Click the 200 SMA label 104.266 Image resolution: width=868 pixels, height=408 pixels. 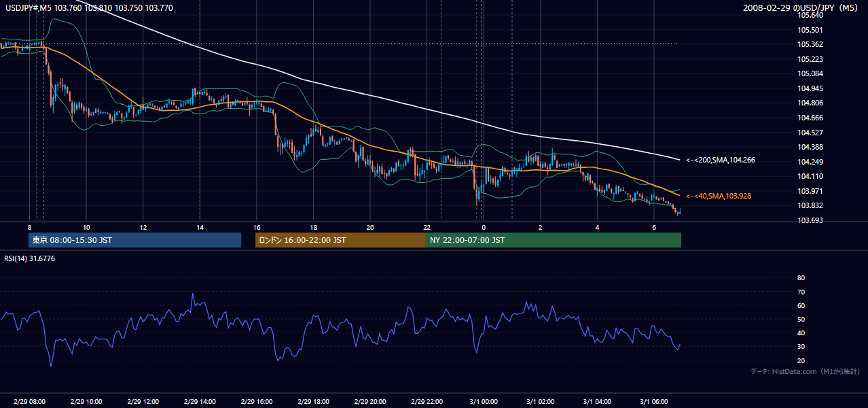[x=721, y=160]
